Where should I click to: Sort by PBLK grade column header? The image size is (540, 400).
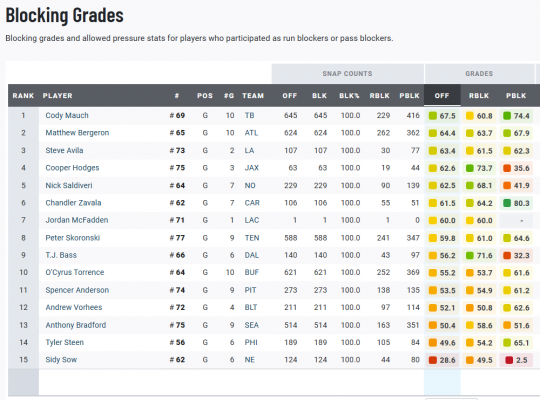click(516, 96)
